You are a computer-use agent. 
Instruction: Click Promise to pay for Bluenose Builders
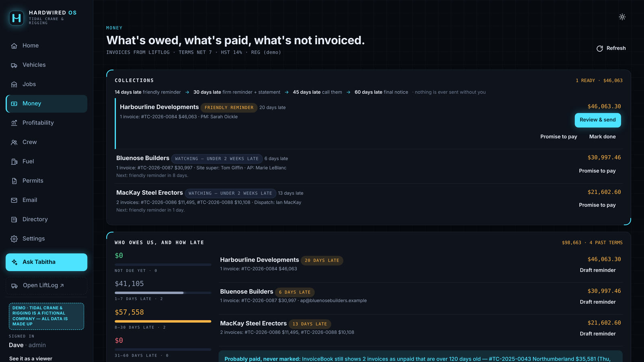597,171
